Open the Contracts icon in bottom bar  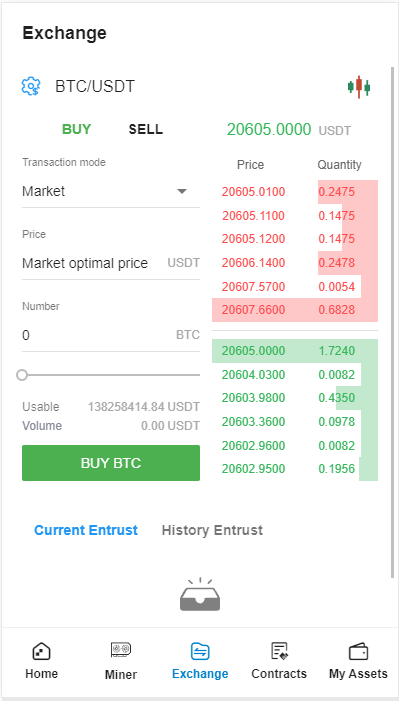[x=280, y=651]
